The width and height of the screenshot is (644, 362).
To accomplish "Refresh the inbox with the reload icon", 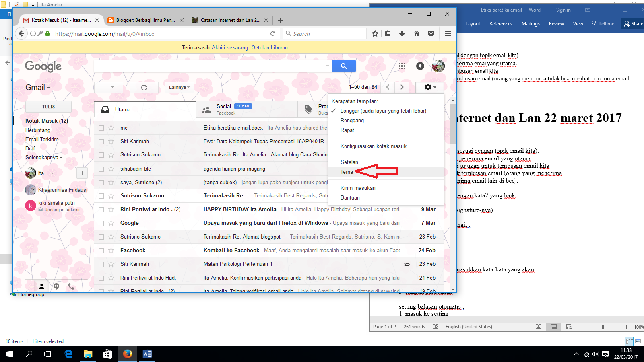I will tap(144, 87).
